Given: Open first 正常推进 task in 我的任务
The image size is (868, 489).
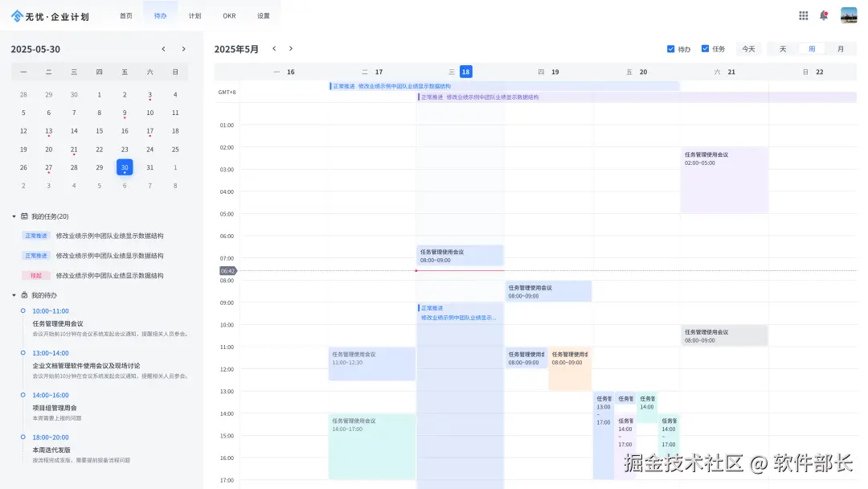Looking at the screenshot, I should pos(93,236).
